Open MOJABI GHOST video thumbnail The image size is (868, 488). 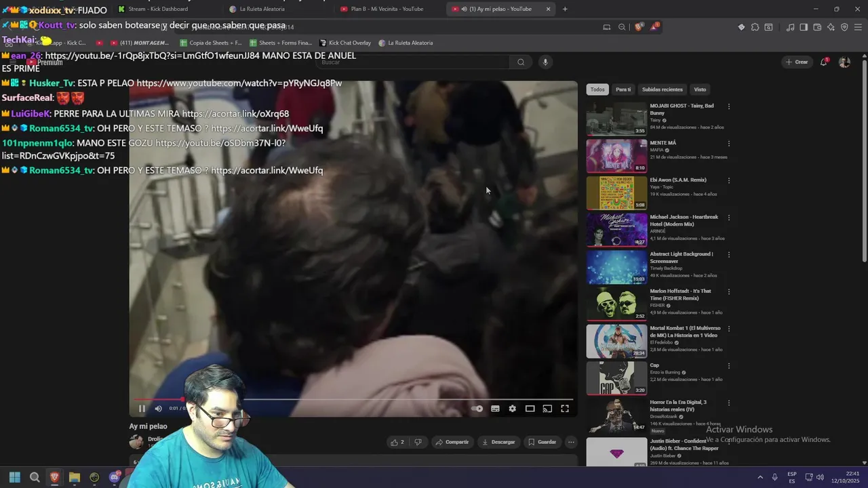point(616,119)
